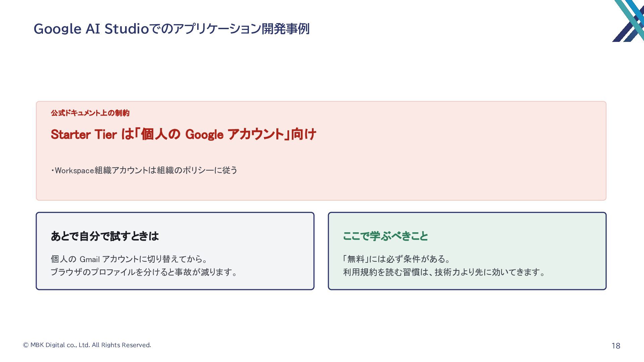Click the Starter Tier red heading

(183, 134)
